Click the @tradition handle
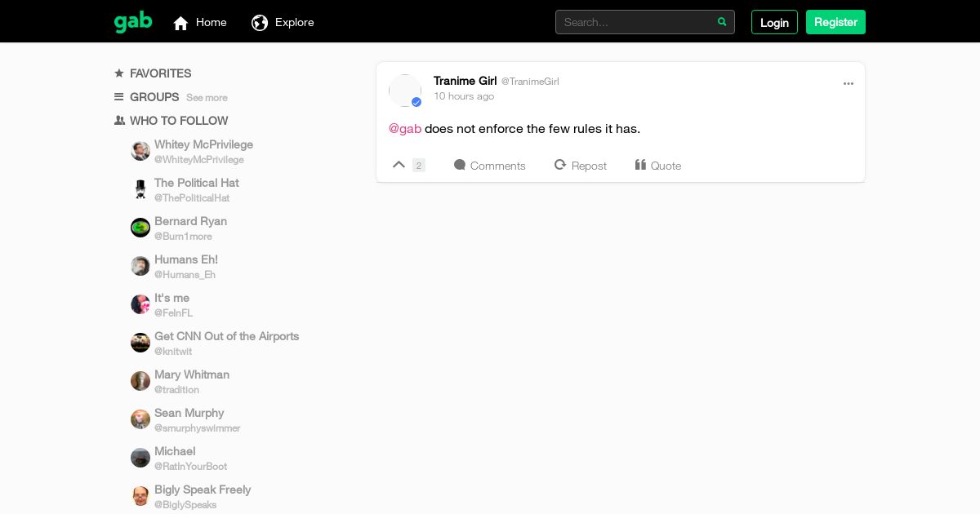 [x=176, y=390]
